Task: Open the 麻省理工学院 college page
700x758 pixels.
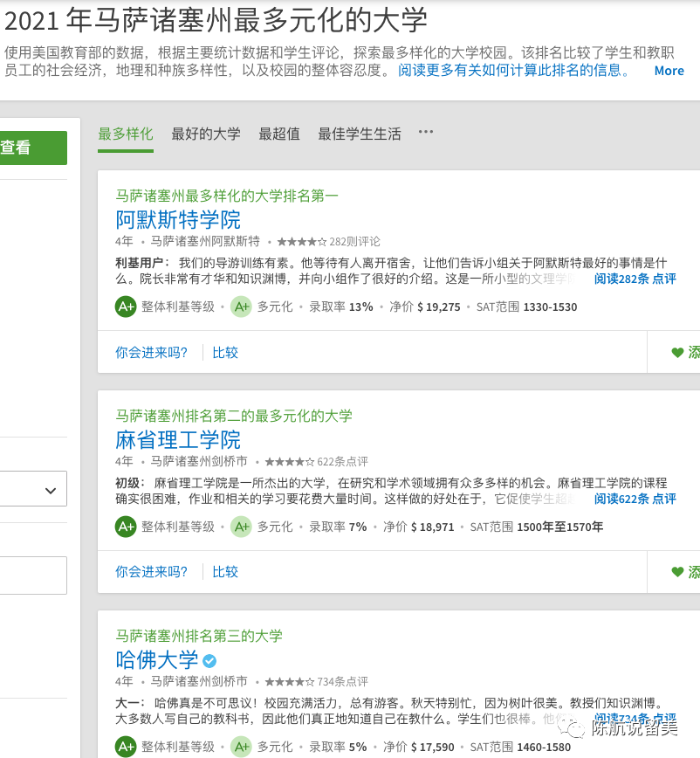Action: coord(178,440)
